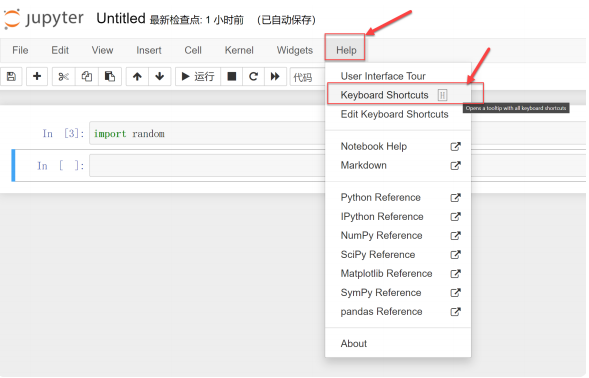
Task: Paste cells below using the clipboard icon
Action: (x=110, y=77)
